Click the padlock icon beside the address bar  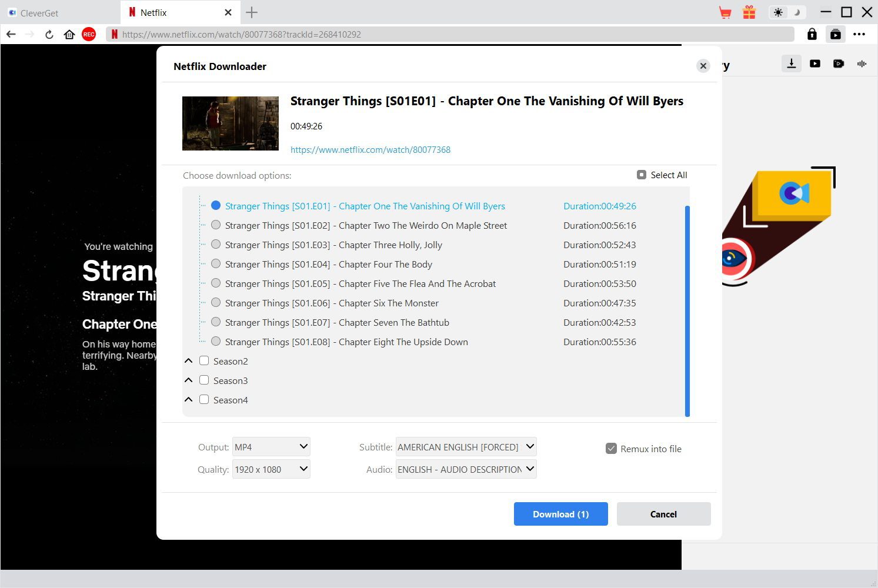click(812, 34)
